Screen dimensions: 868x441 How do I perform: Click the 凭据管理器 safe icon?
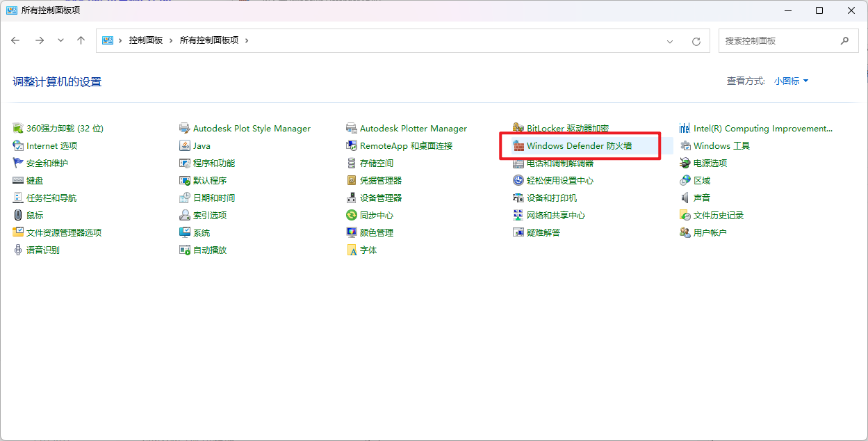point(352,180)
